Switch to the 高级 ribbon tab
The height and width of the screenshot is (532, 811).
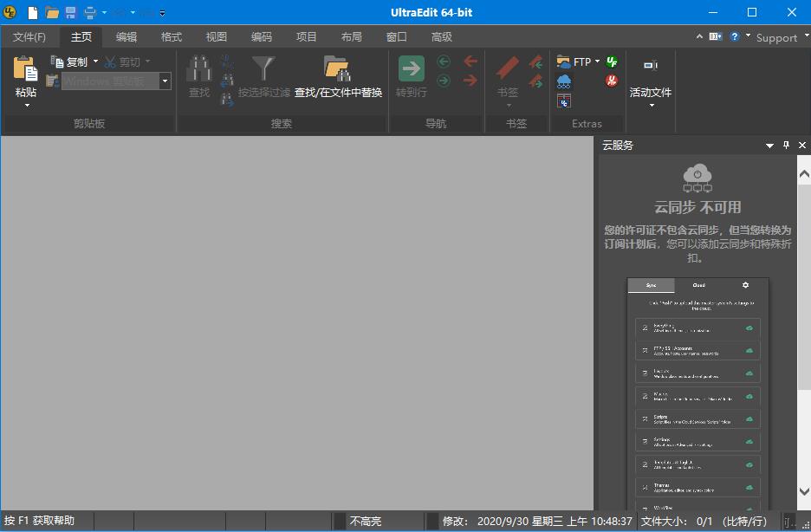(441, 36)
